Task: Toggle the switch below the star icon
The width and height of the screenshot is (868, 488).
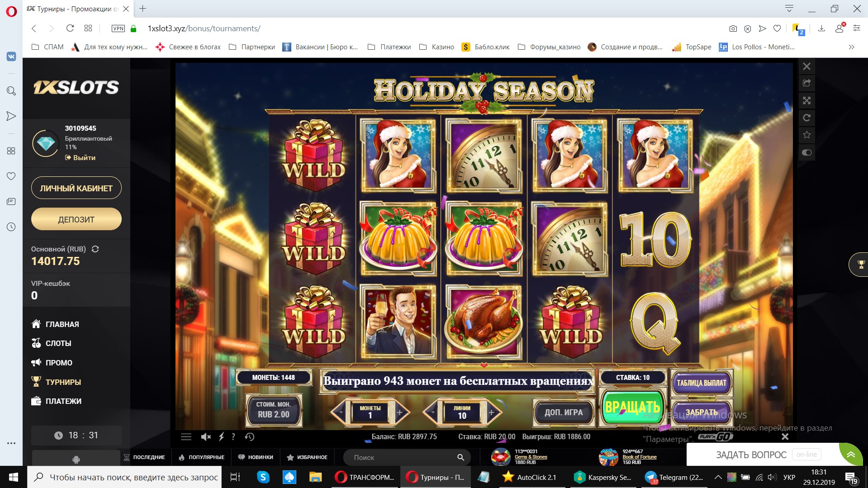Action: (x=806, y=152)
